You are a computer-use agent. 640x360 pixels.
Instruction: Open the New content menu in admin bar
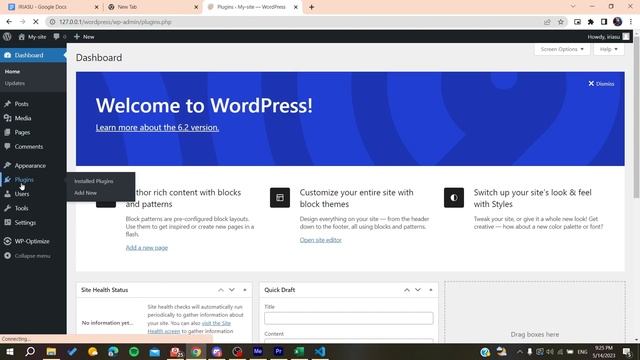[x=84, y=37]
